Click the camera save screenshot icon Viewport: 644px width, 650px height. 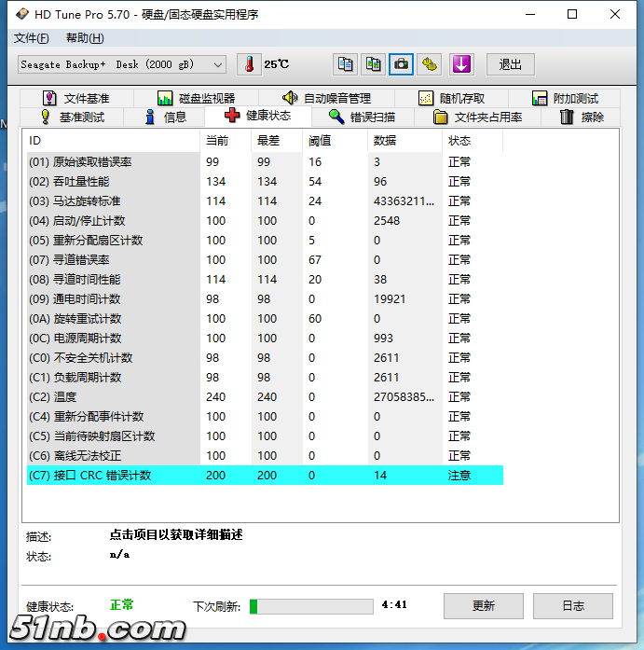(x=402, y=64)
